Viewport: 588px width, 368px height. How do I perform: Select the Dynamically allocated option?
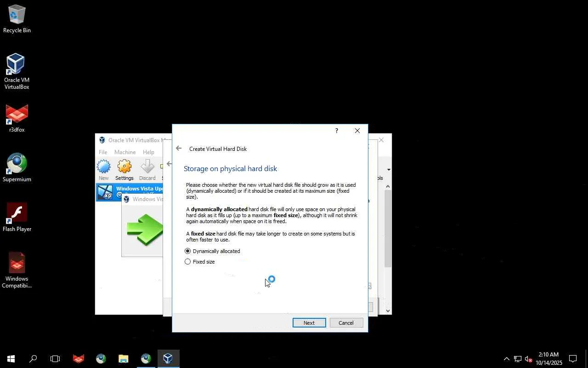212,251
